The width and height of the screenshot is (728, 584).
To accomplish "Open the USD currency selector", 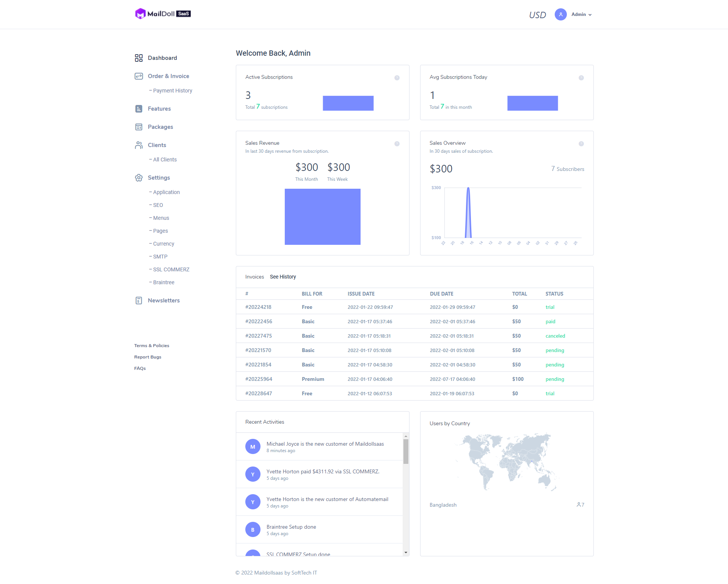I will coord(537,15).
